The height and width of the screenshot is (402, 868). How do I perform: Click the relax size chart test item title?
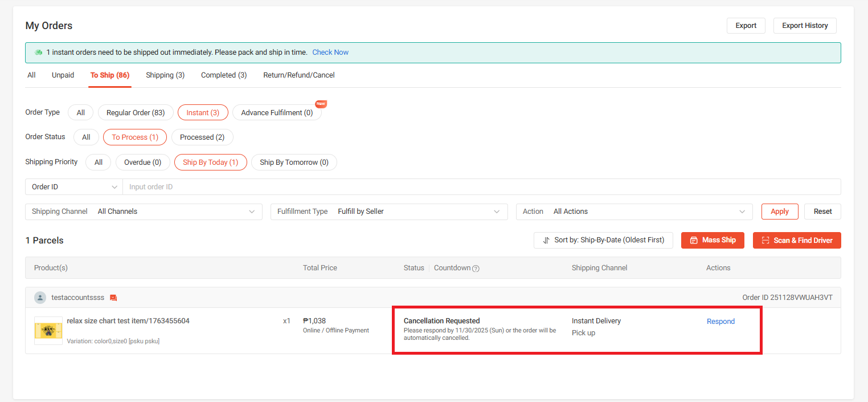pyautogui.click(x=128, y=321)
